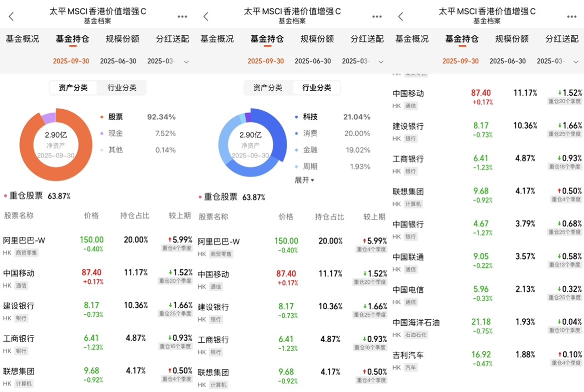This screenshot has height=392, width=584.
Task: Open 基金概况 tab on the industry-allocation screen
Action: click(217, 39)
